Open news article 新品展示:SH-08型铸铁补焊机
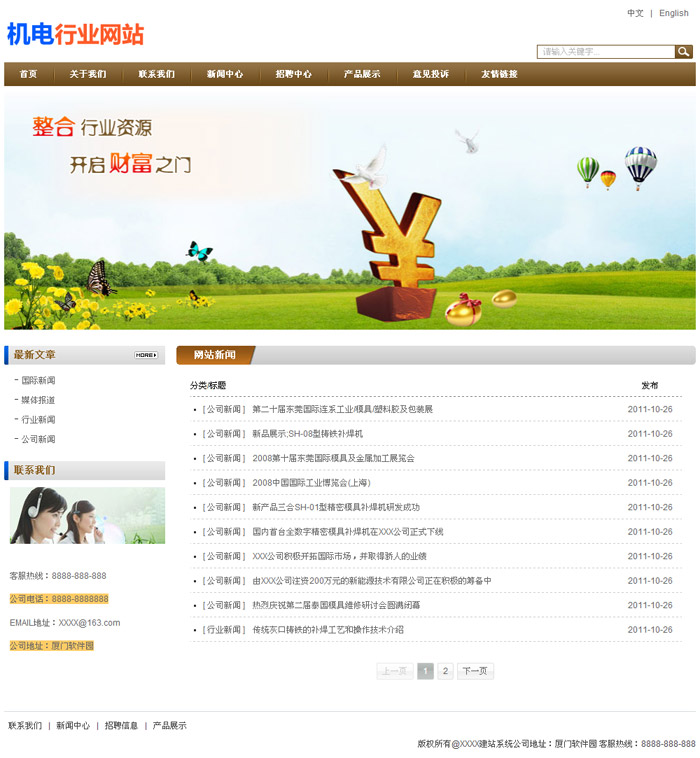 307,434
